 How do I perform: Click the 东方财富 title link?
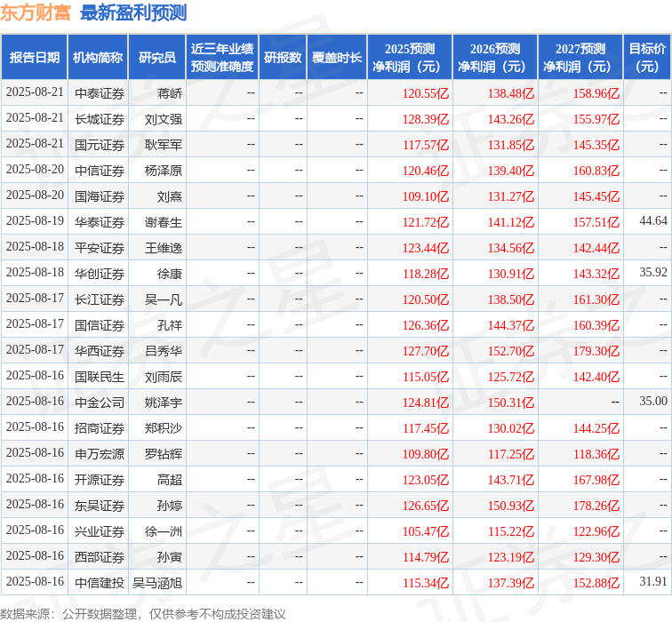coord(36,12)
